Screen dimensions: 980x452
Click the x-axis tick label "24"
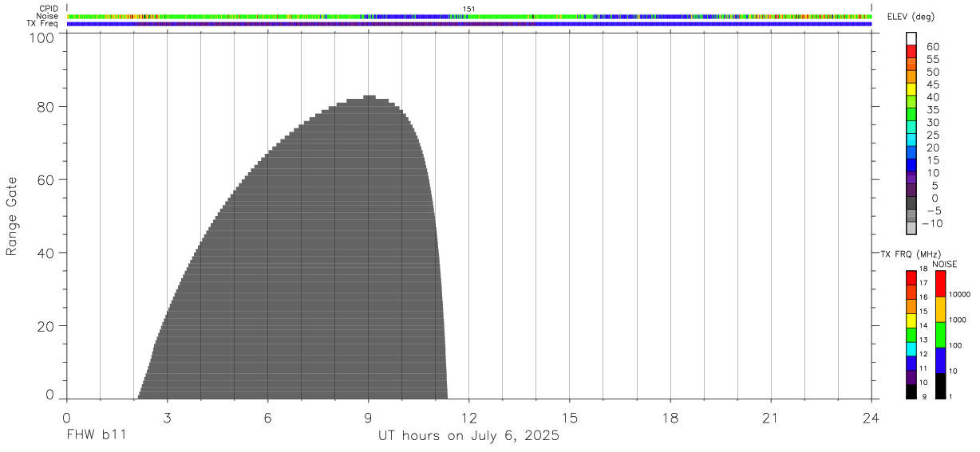871,419
